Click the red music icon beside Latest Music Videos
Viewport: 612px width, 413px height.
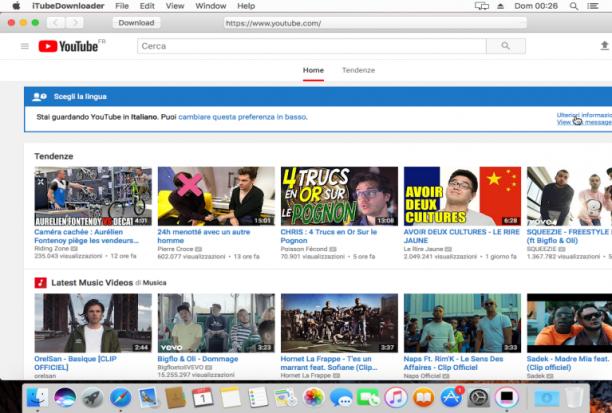coord(40,282)
